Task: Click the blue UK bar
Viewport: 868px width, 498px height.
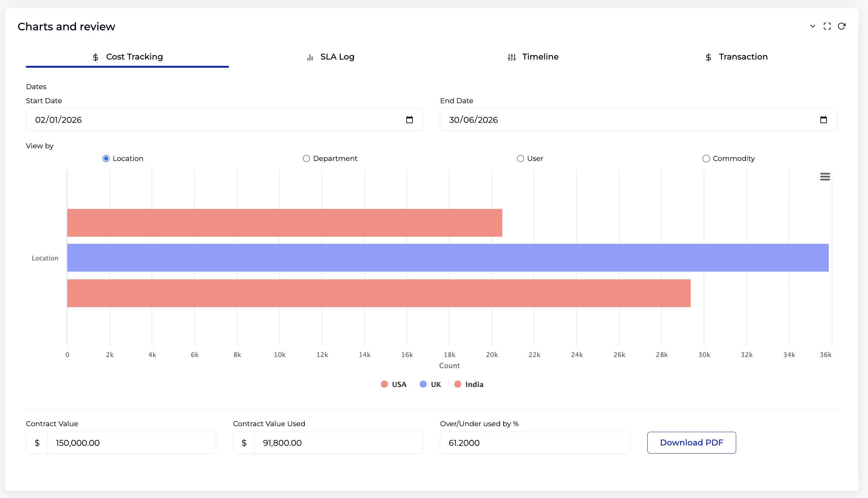Action: (x=448, y=258)
